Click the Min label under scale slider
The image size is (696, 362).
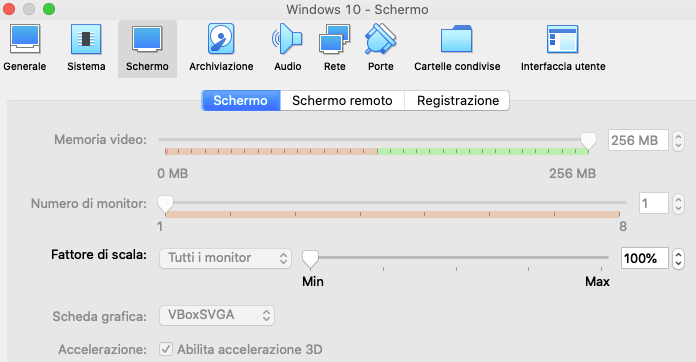pos(312,282)
